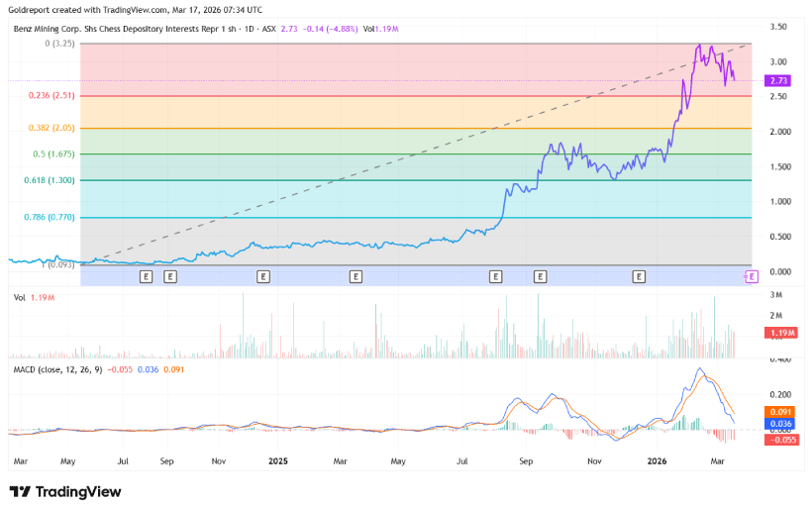The width and height of the screenshot is (812, 505).
Task: Select the Vol indicator legend label
Action: (x=18, y=297)
